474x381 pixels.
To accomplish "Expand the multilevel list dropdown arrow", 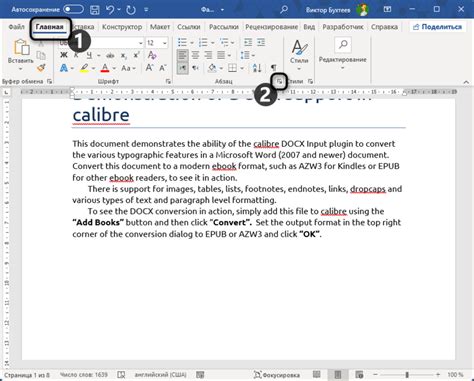I will pyautogui.click(x=233, y=43).
